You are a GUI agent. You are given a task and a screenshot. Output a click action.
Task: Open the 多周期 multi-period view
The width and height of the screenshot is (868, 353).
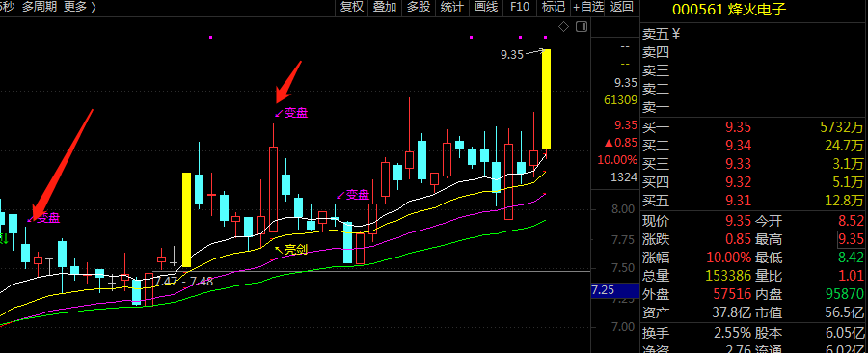pyautogui.click(x=40, y=7)
